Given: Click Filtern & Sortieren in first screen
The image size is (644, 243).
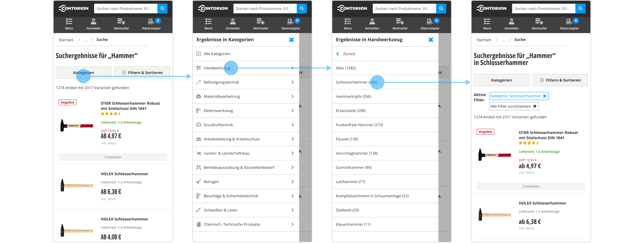Looking at the screenshot, I should (x=142, y=73).
